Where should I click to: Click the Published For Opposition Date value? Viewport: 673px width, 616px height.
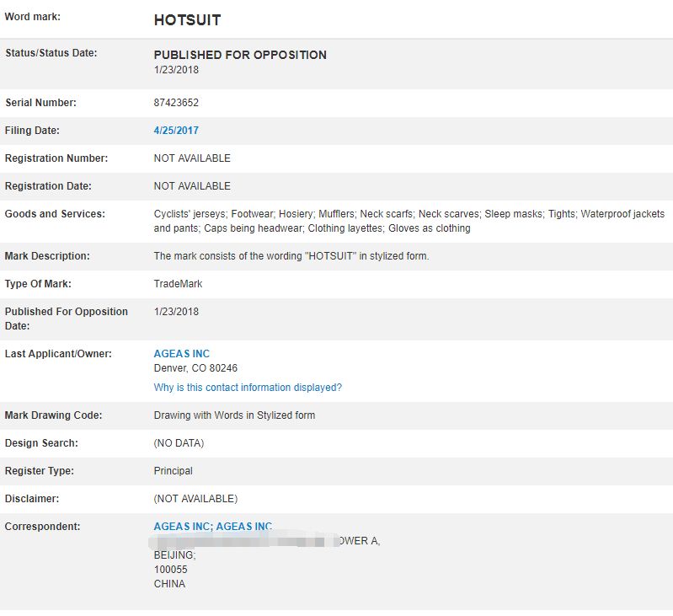click(176, 312)
